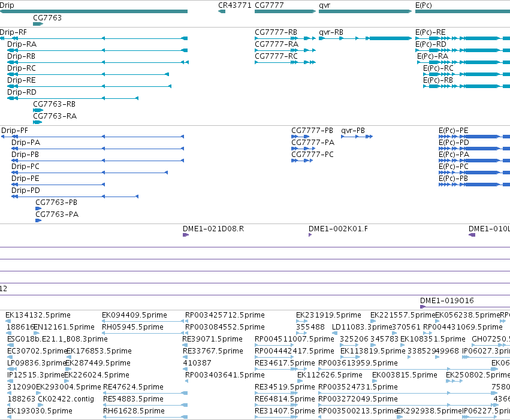Screen dimensions: 510x420
Task: Click the E(Pc)-PA protein label
Action: pos(454,155)
